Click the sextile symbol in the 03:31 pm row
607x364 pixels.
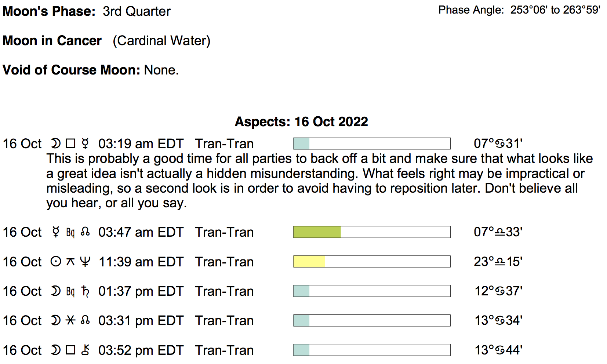tap(70, 320)
